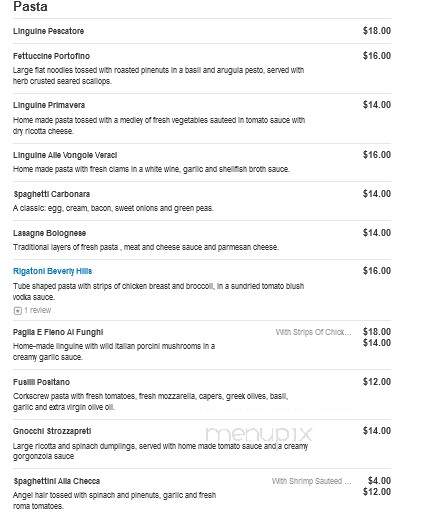Click the Paglia E Fieno Al Funghi title
Viewport: 438px width, 517px height.
click(58, 332)
